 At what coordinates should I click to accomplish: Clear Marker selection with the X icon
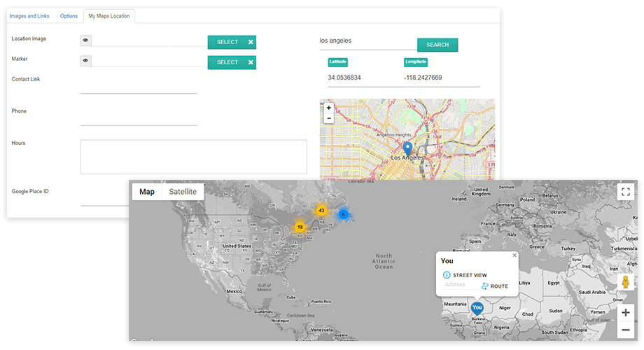click(x=251, y=62)
